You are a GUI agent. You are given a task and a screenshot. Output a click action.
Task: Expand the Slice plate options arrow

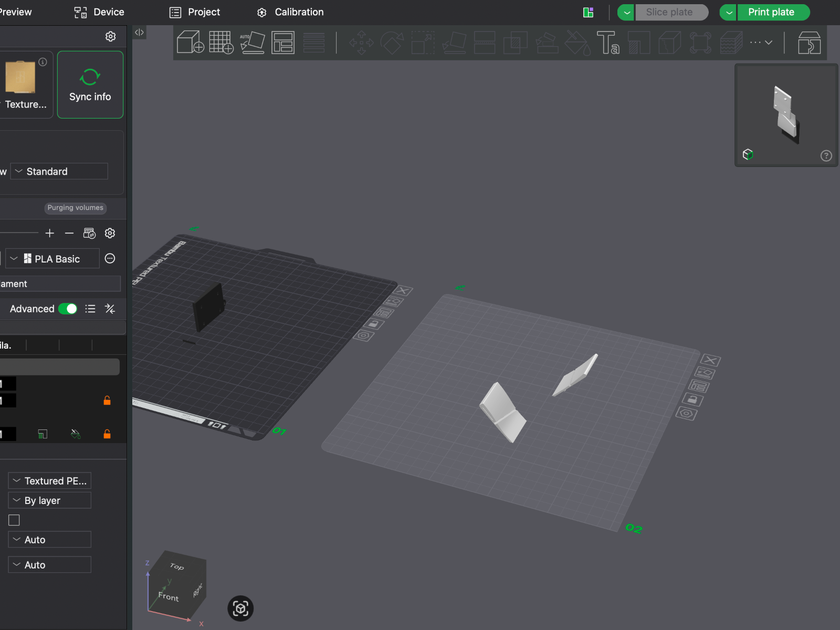coord(626,12)
